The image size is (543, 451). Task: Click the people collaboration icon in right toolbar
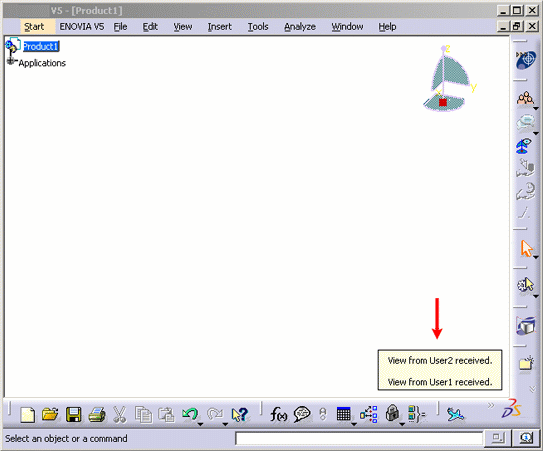pos(525,98)
